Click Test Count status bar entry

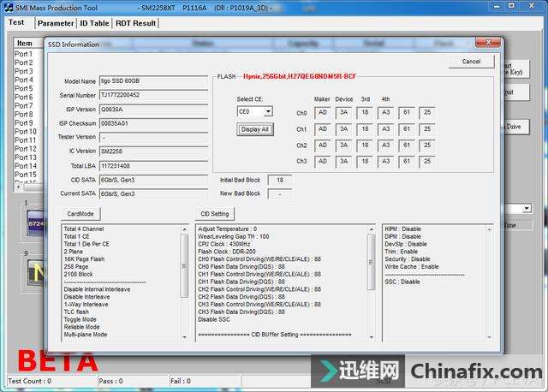30,381
